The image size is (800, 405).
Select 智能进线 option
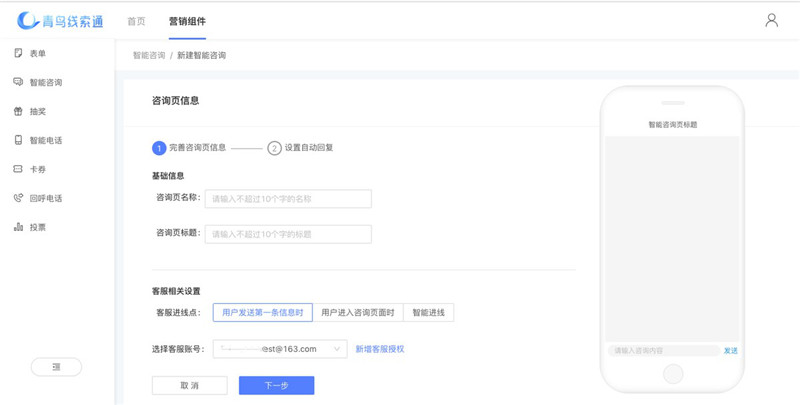pos(428,313)
